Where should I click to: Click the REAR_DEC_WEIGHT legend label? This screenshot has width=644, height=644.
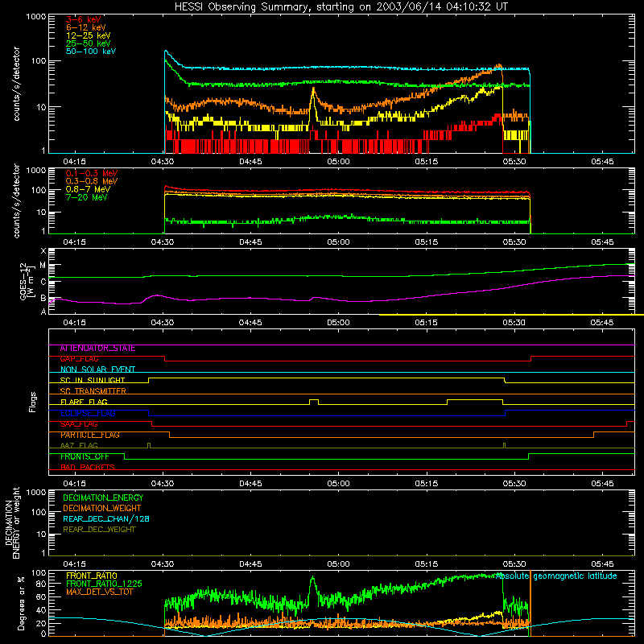coord(99,530)
